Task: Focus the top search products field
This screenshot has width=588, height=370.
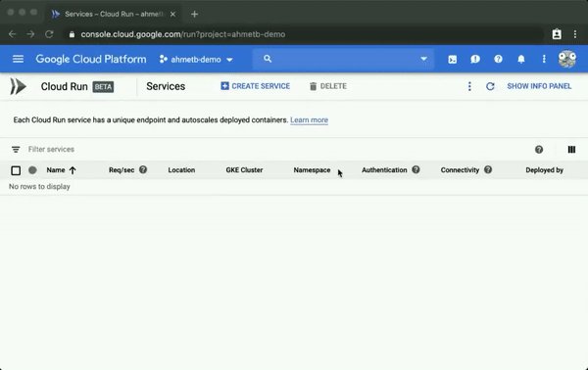Action: tap(343, 59)
